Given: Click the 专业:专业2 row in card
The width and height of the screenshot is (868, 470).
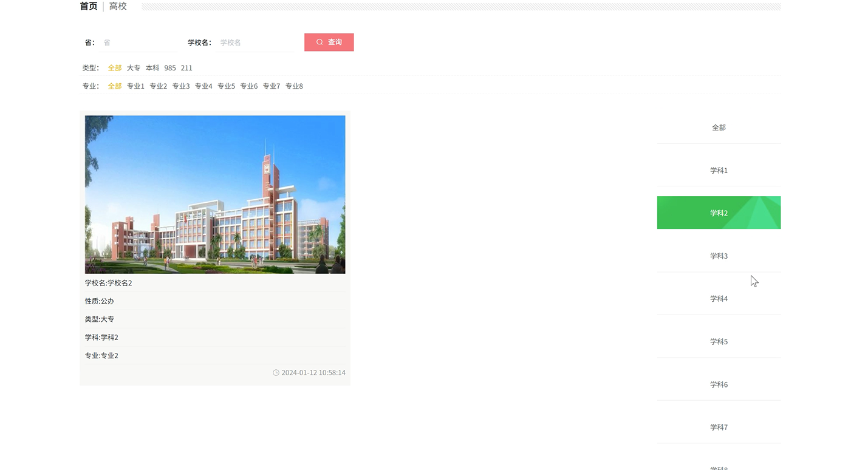Looking at the screenshot, I should point(215,356).
